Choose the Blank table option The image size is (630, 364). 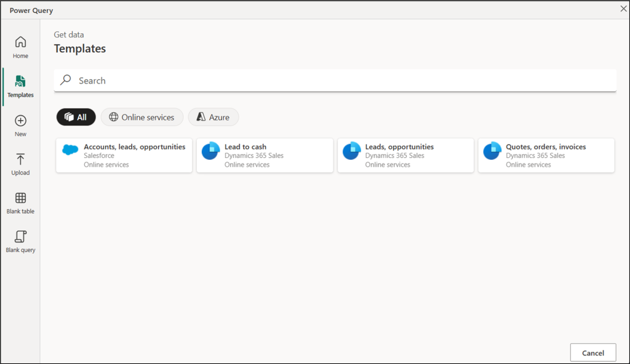(x=20, y=203)
